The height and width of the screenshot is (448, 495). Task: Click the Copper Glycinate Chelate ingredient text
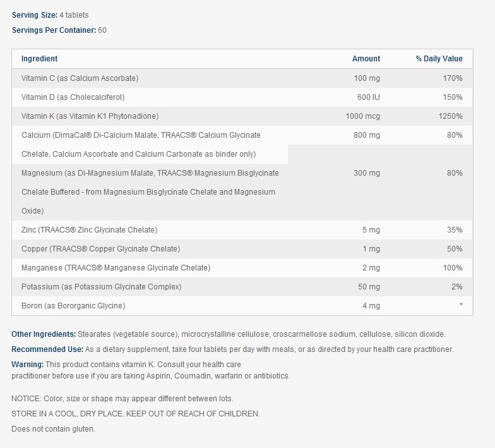click(100, 249)
